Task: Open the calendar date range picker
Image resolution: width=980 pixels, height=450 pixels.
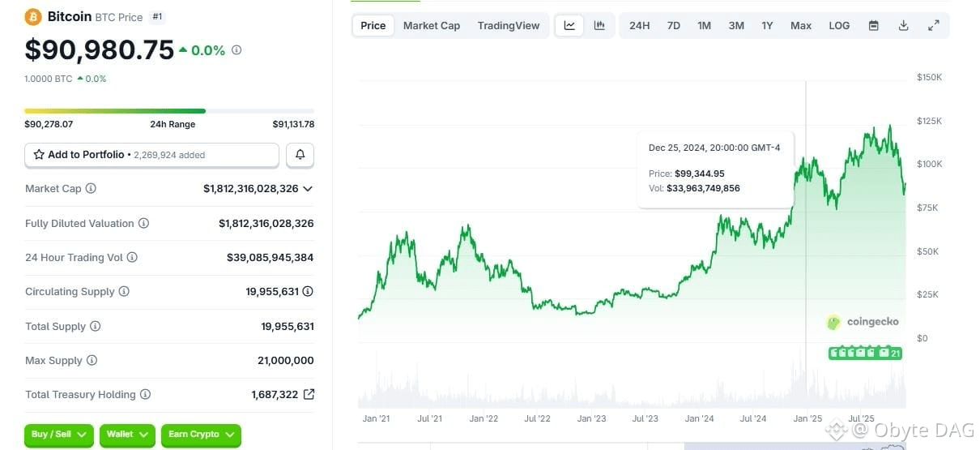Action: [x=873, y=25]
